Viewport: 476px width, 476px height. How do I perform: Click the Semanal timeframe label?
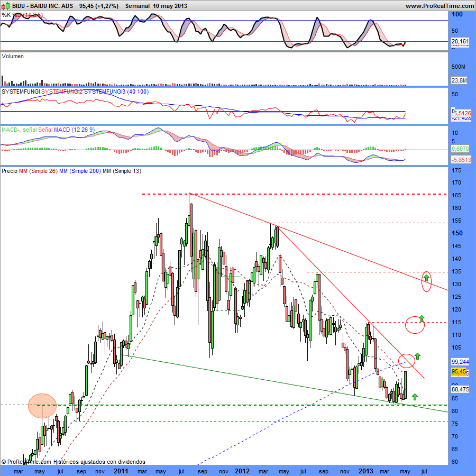click(x=137, y=6)
